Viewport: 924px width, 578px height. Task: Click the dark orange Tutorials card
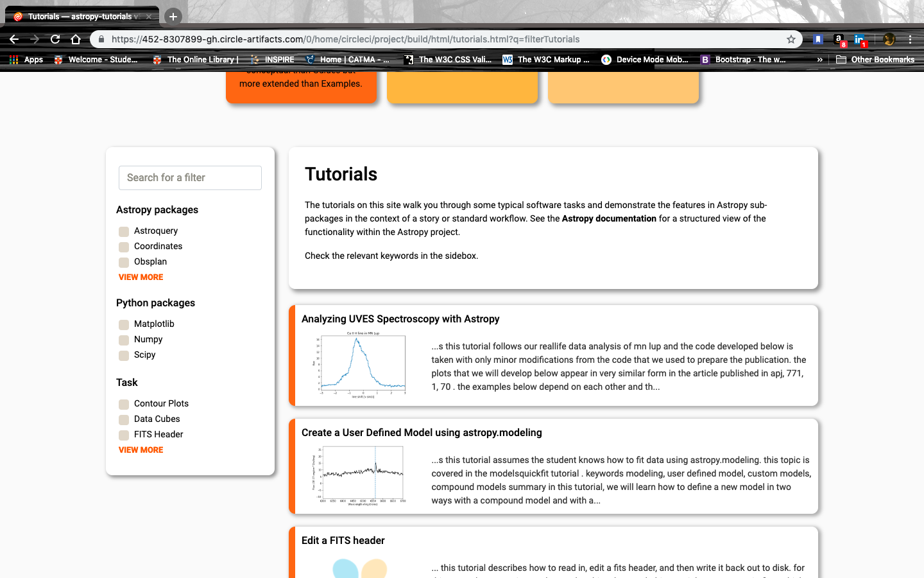(x=301, y=87)
